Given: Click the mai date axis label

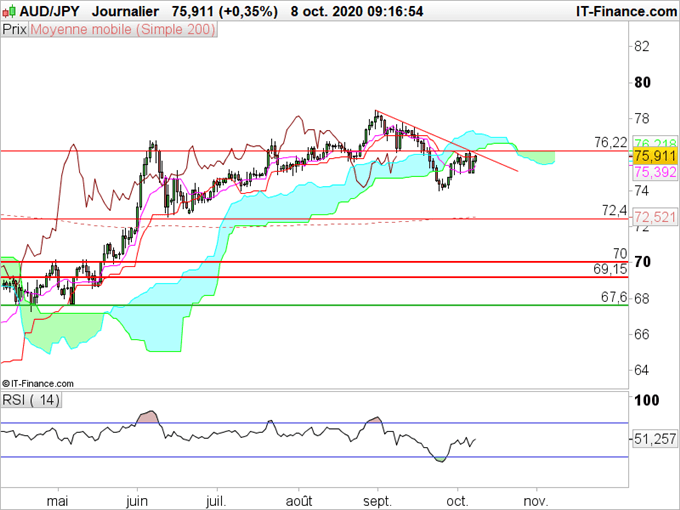Looking at the screenshot, I should coord(57,501).
